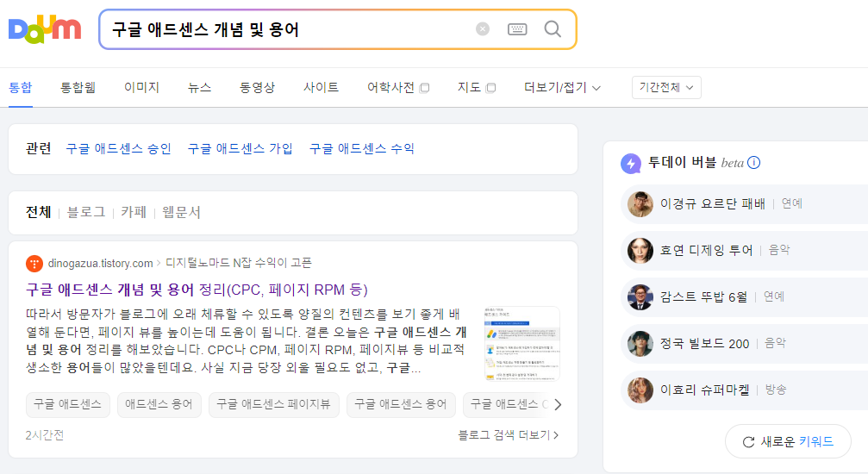Click the 투데이 버블 heading
Screen dimensions: 868x474
pyautogui.click(x=682, y=163)
